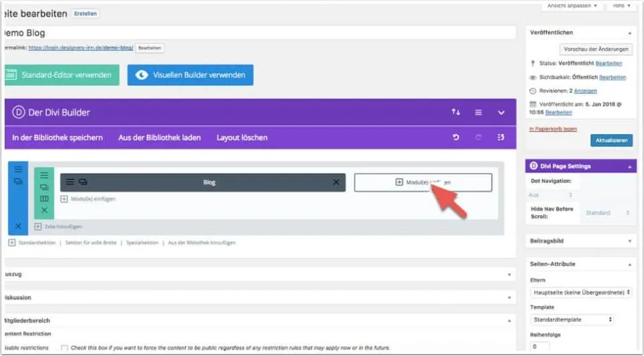Expand the Beitragsbild panel

[629, 240]
